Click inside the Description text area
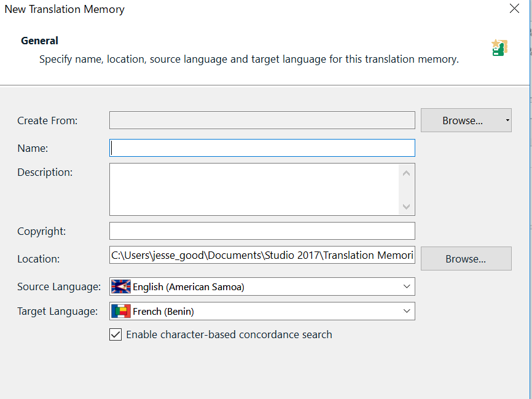The image size is (532, 399). coord(254,189)
